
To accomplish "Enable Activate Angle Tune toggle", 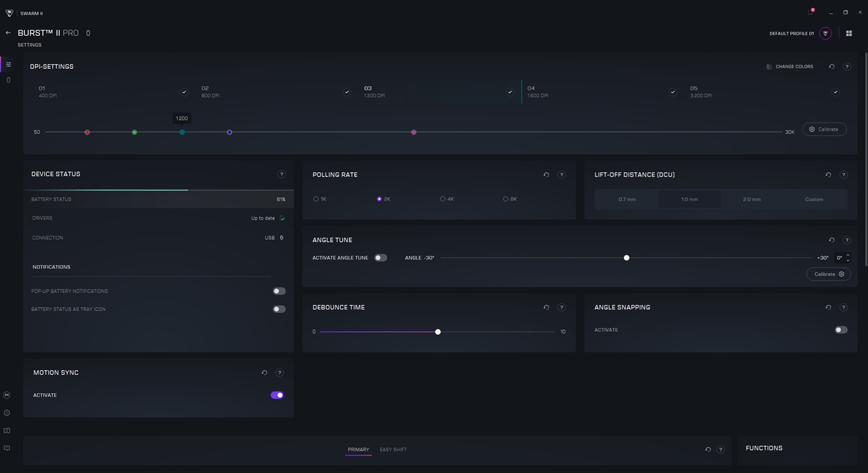I will click(x=380, y=258).
